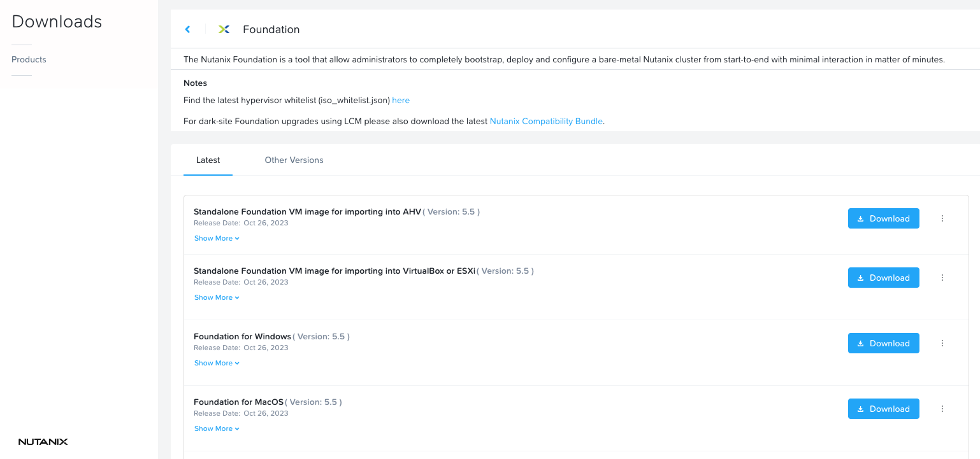Click the blue back arrow icon
This screenshot has height=459, width=980.
(x=187, y=29)
